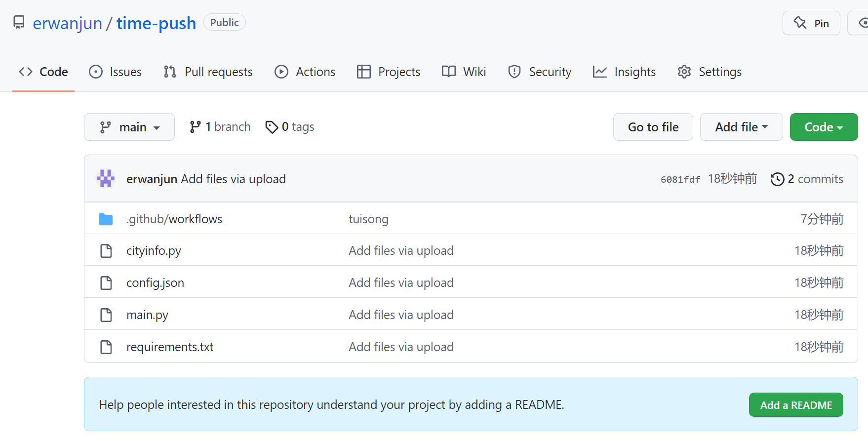The image size is (868, 441).
Task: Switch to the Code tab
Action: (x=43, y=72)
